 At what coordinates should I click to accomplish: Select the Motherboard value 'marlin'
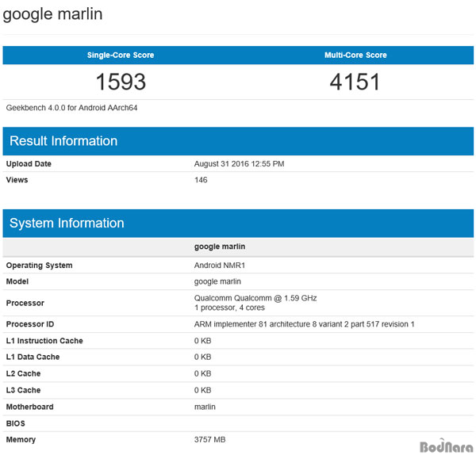205,407
